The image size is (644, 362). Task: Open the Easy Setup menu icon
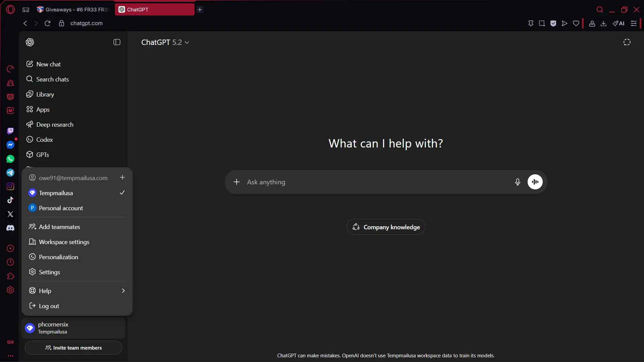(634, 23)
